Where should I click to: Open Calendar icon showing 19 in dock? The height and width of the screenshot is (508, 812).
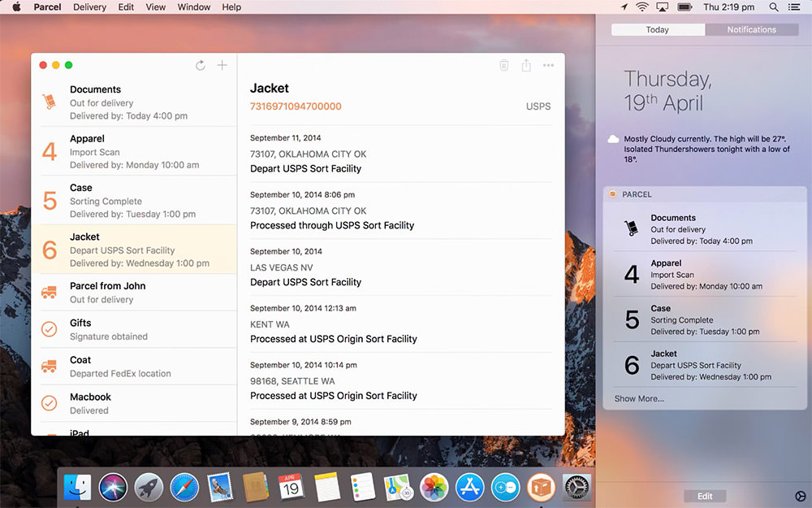coord(291,488)
